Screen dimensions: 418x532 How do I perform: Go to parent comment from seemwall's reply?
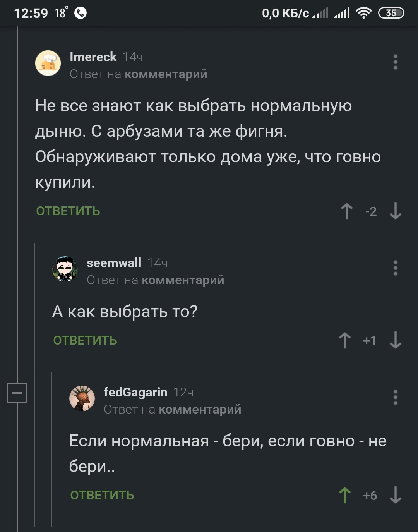tap(183, 280)
